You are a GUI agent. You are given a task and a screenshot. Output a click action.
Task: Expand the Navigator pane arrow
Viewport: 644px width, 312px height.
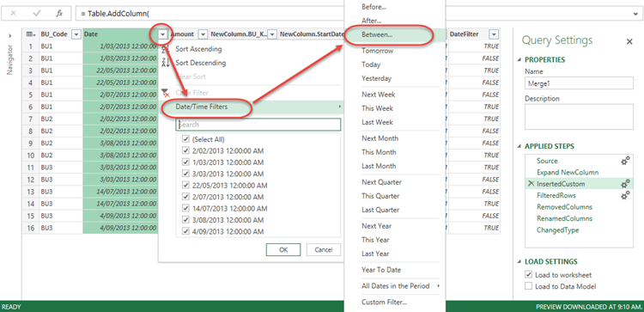9,36
